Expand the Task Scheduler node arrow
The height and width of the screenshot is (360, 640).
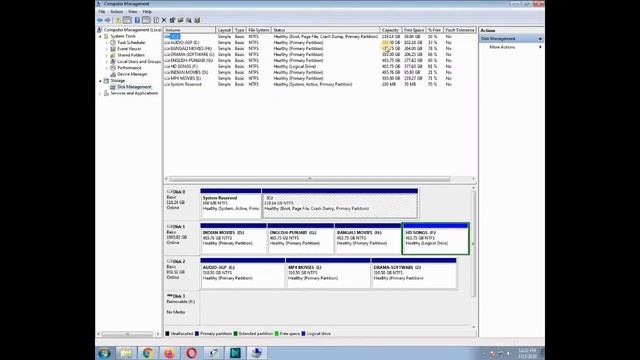click(107, 42)
